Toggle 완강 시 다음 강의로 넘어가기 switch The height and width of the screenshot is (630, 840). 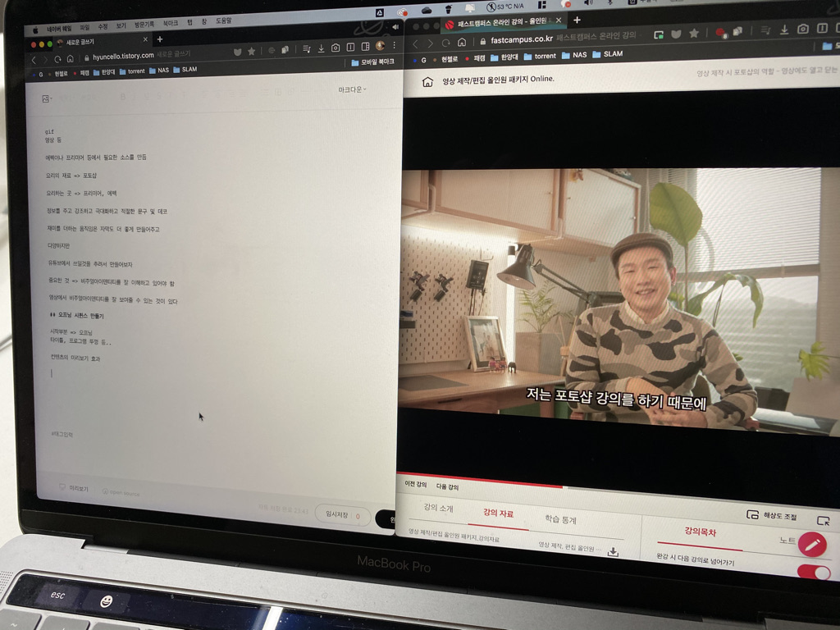[814, 572]
